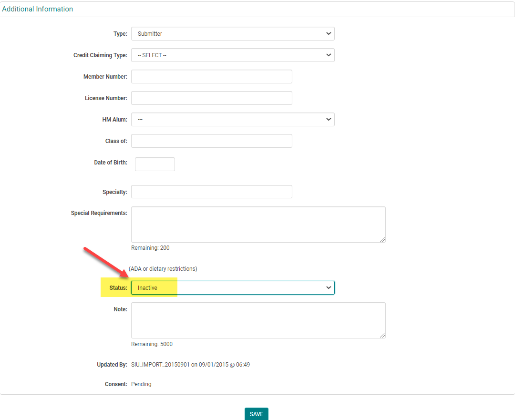This screenshot has width=515, height=420.
Task: Click into the Class of field
Action: [211, 141]
